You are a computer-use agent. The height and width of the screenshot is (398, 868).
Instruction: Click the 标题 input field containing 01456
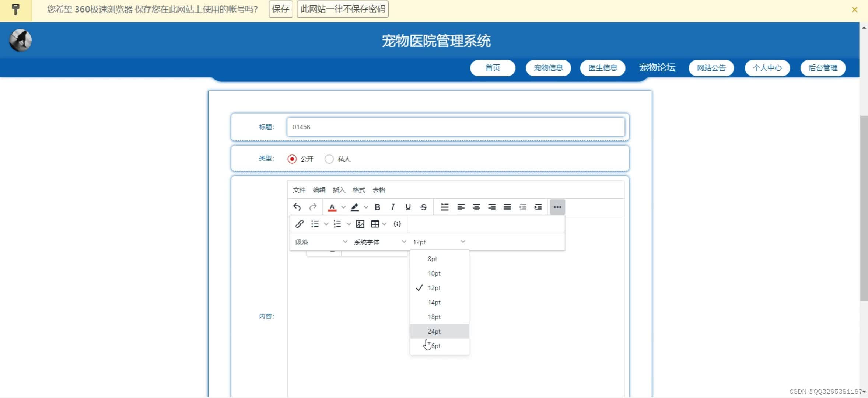[456, 127]
